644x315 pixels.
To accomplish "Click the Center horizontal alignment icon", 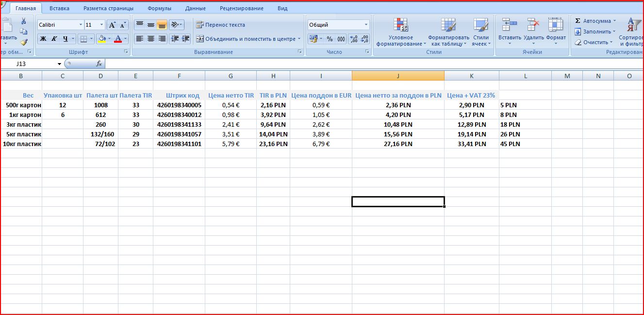I will click(151, 39).
